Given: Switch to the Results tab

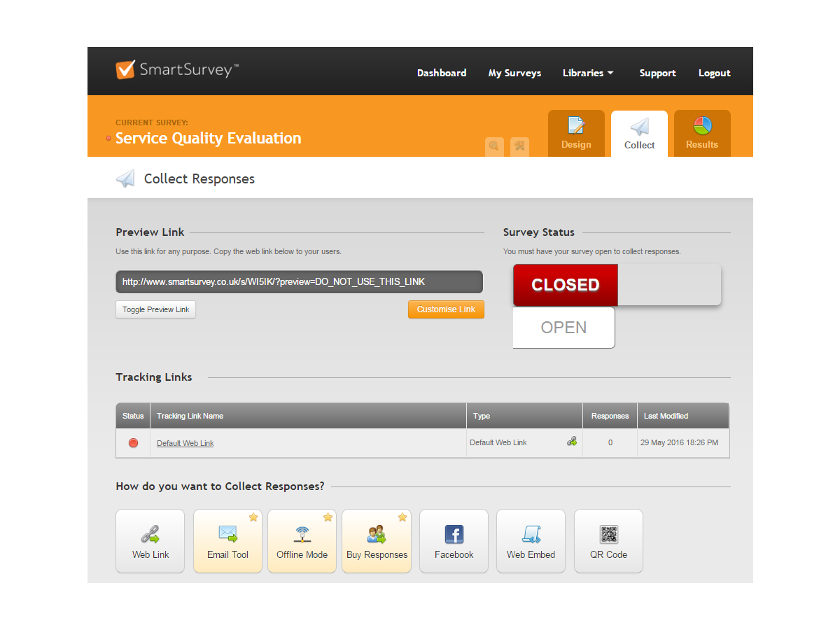Looking at the screenshot, I should [x=702, y=133].
